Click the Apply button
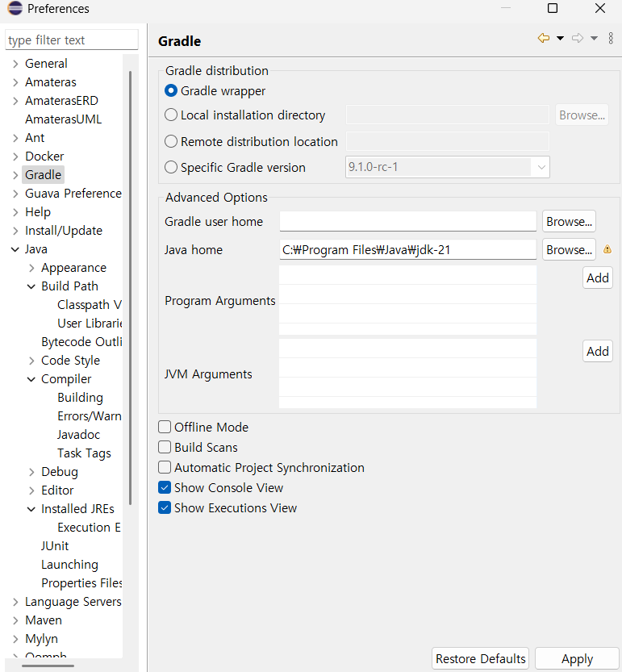The image size is (622, 672). (x=577, y=658)
